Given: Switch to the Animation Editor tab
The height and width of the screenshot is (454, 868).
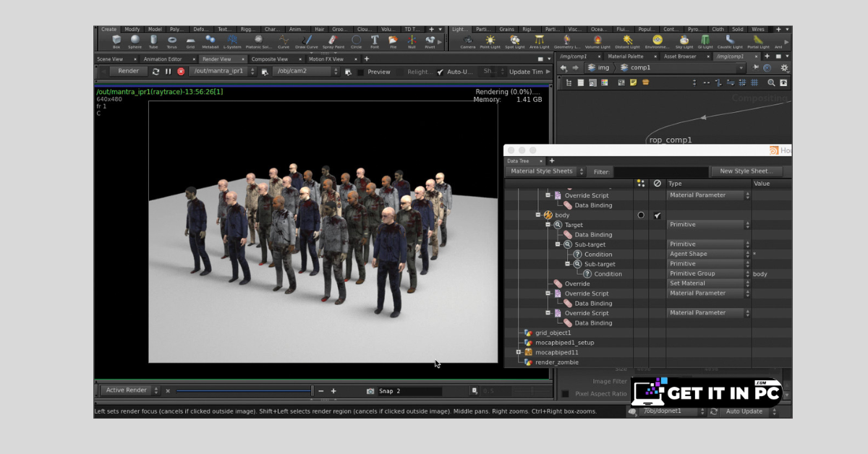Looking at the screenshot, I should coord(163,59).
